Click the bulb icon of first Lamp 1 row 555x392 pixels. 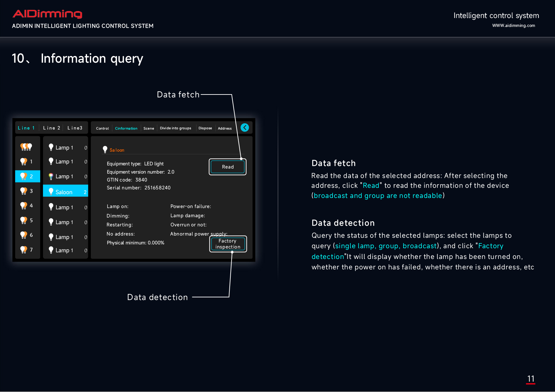pos(51,147)
